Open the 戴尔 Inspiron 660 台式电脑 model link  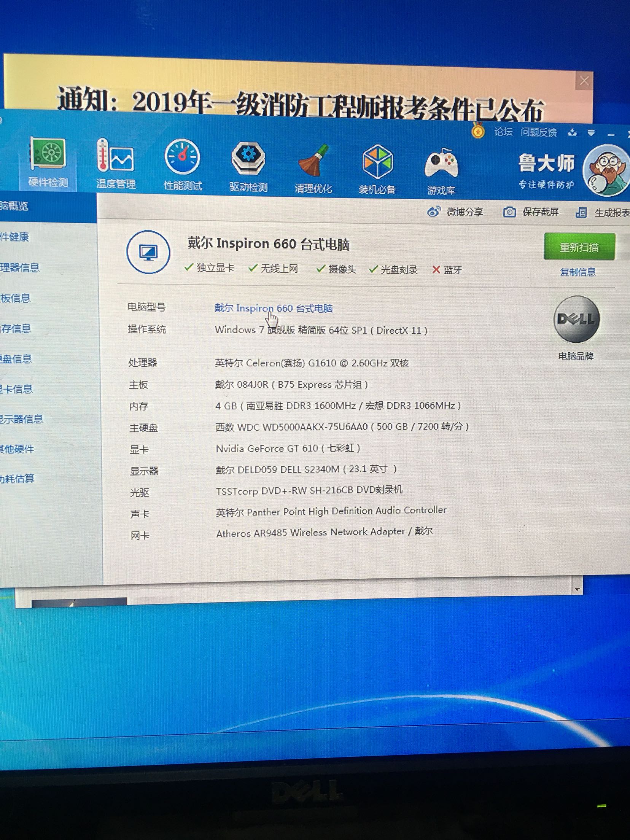click(x=274, y=308)
